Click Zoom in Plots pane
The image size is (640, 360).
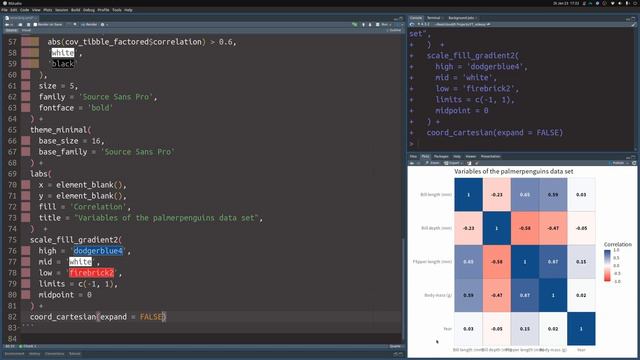pyautogui.click(x=432, y=163)
